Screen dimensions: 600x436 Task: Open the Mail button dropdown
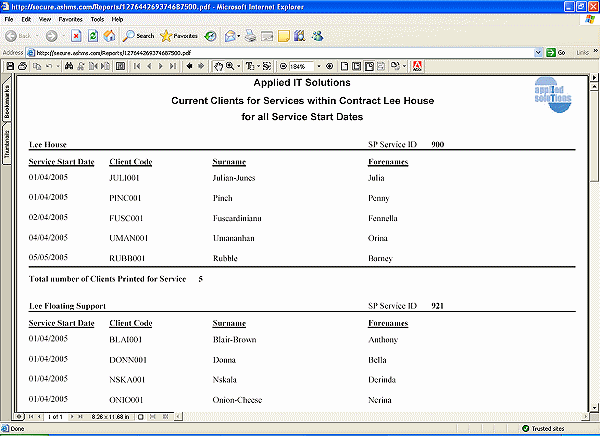tap(238, 36)
